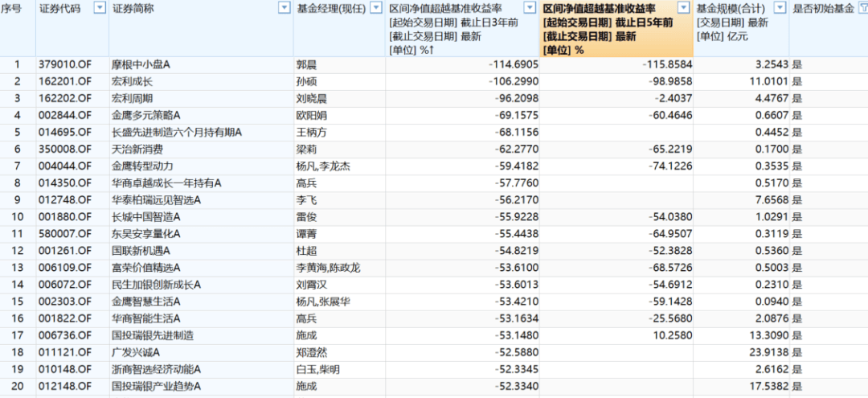Select fund name 宏利成长
Image resolution: width=868 pixels, height=398 pixels.
click(x=132, y=82)
